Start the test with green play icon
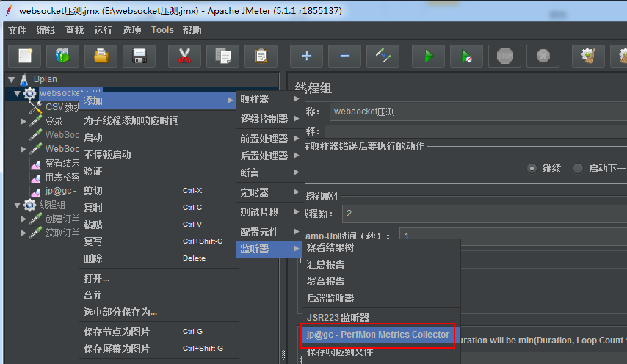Screen dimensions: 627x364 (428, 56)
